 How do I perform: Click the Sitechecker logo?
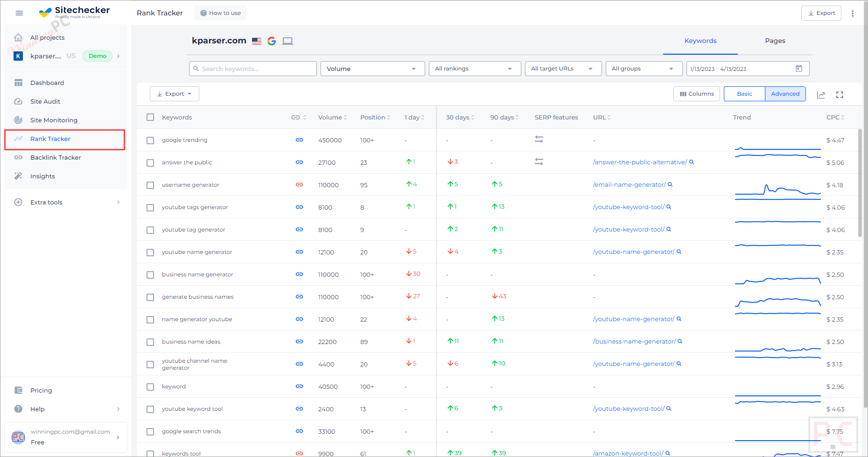tap(74, 12)
